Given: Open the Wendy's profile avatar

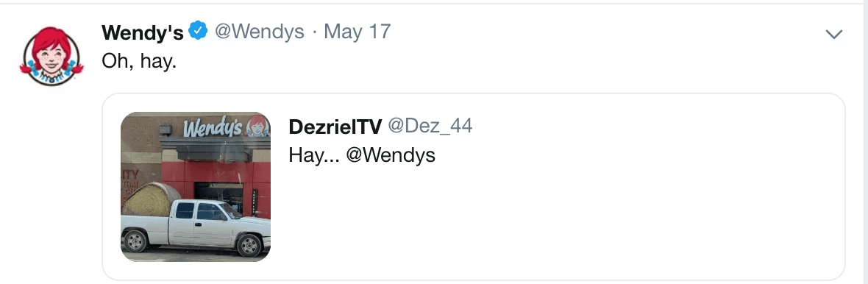Looking at the screenshot, I should pyautogui.click(x=52, y=56).
